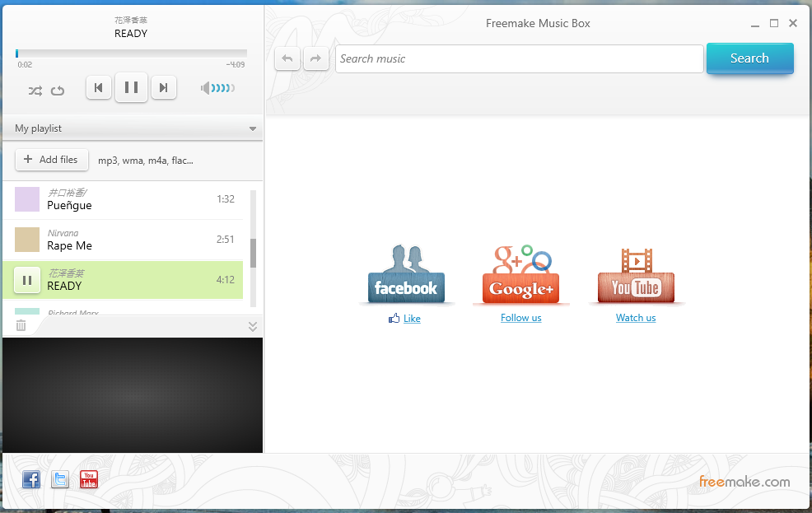Toggle shuffle playback mode
The image size is (812, 513).
pyautogui.click(x=35, y=91)
